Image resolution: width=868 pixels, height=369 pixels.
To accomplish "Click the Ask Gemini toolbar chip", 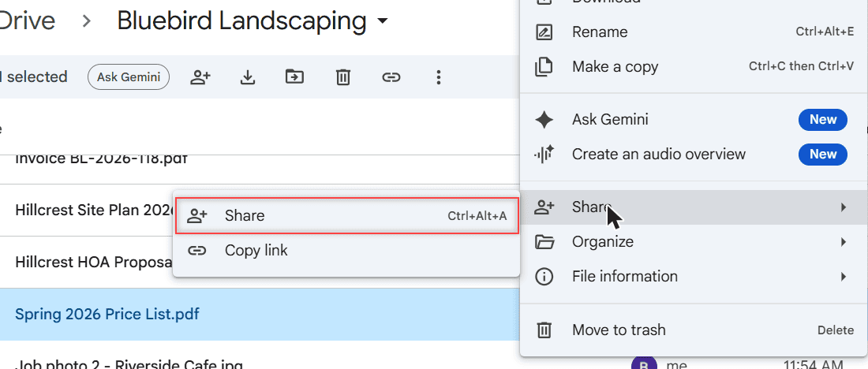I will tap(129, 77).
